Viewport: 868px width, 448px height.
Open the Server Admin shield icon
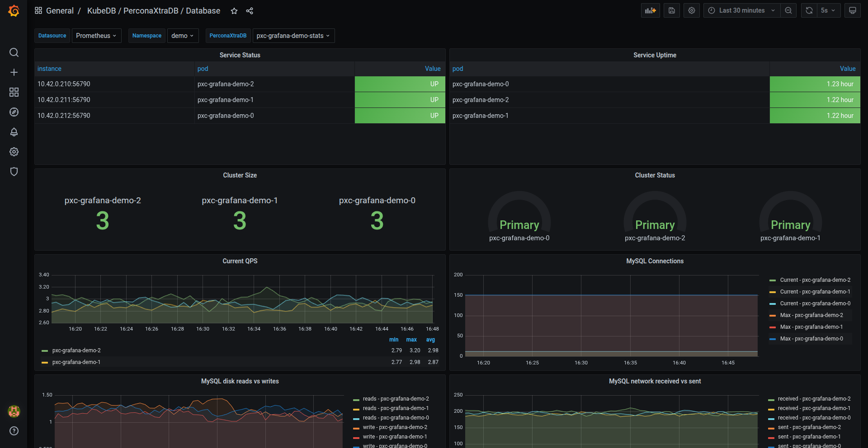pyautogui.click(x=14, y=172)
